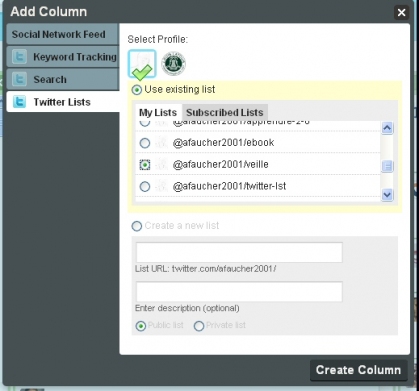Click the avatar icon in the veille row
Image resolution: width=419 pixels, height=391 pixels.
point(161,164)
